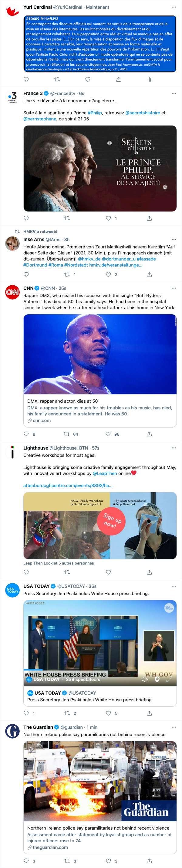Viewport: 182px width, 868px height.
Task: View analytics on Yuri Cardinal tweet
Action: coord(149,80)
